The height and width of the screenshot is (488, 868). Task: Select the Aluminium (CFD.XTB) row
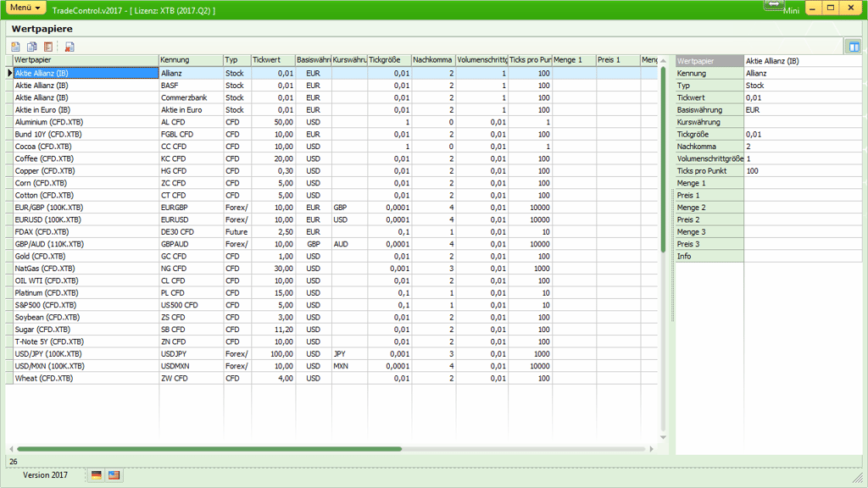click(331, 122)
